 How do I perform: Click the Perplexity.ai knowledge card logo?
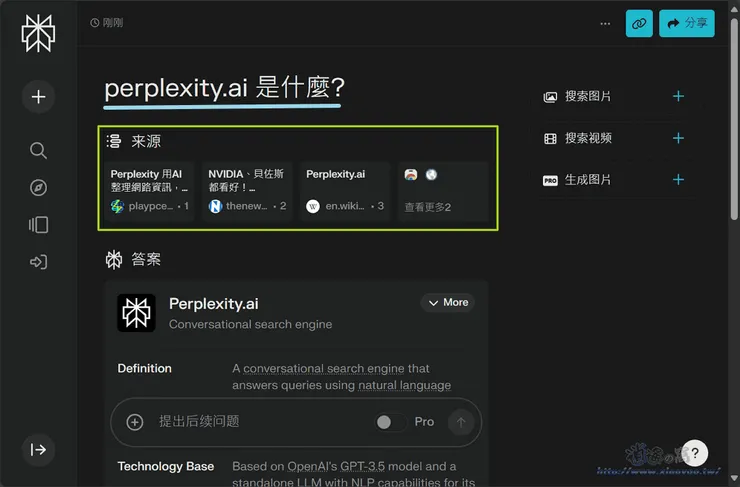[136, 312]
